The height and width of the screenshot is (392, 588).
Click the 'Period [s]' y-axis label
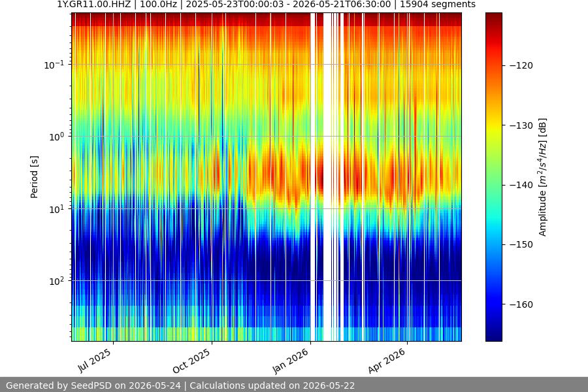(34, 177)
